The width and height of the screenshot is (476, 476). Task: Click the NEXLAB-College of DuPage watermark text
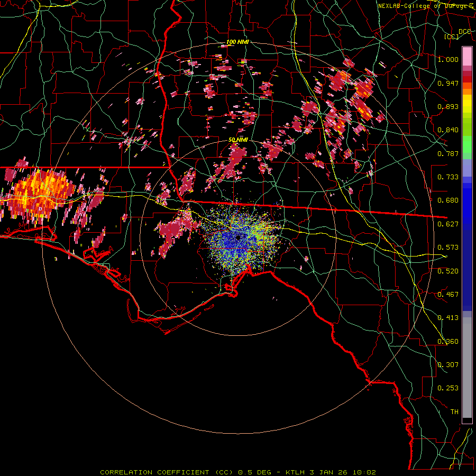pos(426,6)
